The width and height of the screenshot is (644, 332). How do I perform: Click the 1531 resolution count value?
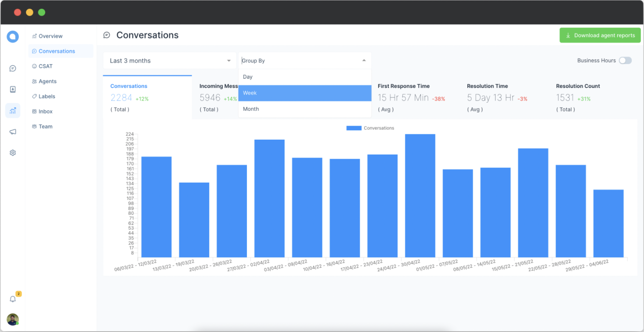pyautogui.click(x=565, y=98)
